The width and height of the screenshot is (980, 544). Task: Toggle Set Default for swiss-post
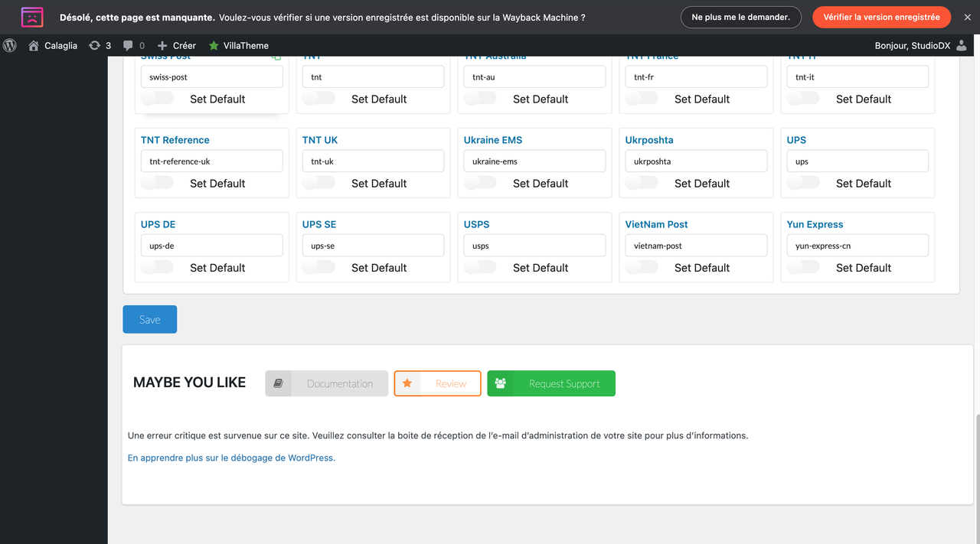pyautogui.click(x=157, y=98)
